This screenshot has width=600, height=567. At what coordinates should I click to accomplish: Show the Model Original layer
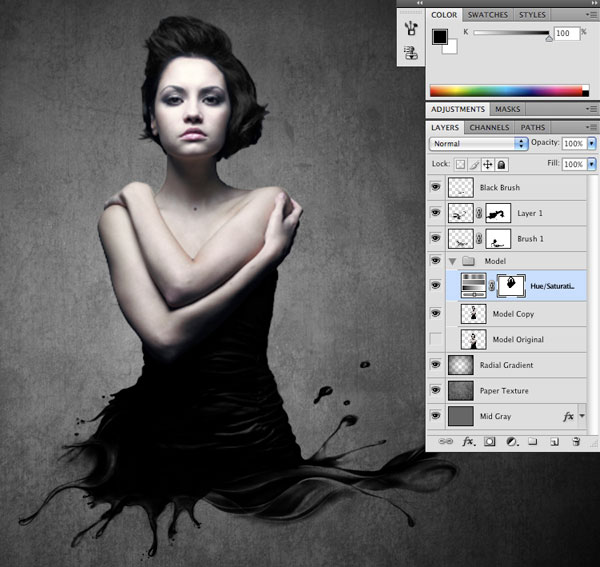click(435, 339)
